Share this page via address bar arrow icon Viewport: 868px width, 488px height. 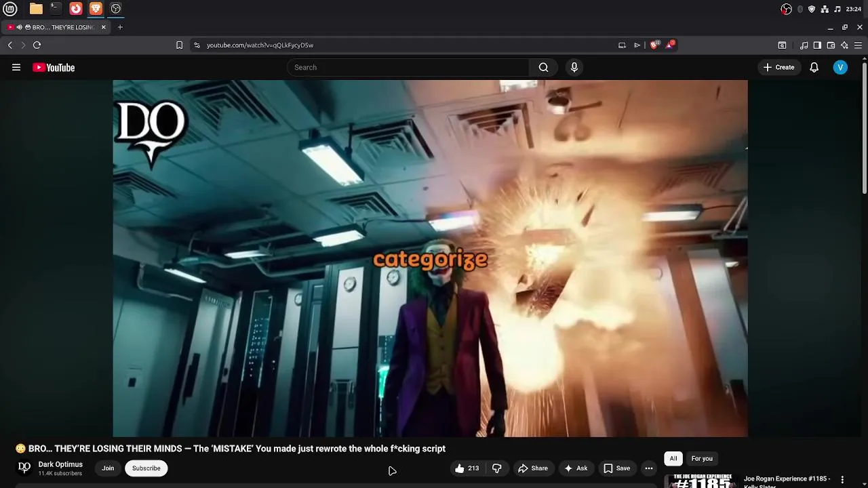tap(637, 45)
